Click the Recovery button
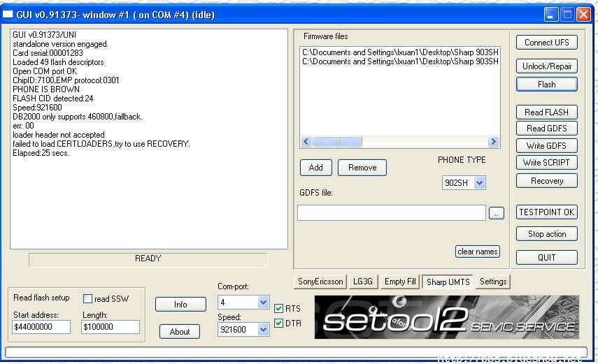This screenshot has height=364, width=598. pyautogui.click(x=546, y=181)
